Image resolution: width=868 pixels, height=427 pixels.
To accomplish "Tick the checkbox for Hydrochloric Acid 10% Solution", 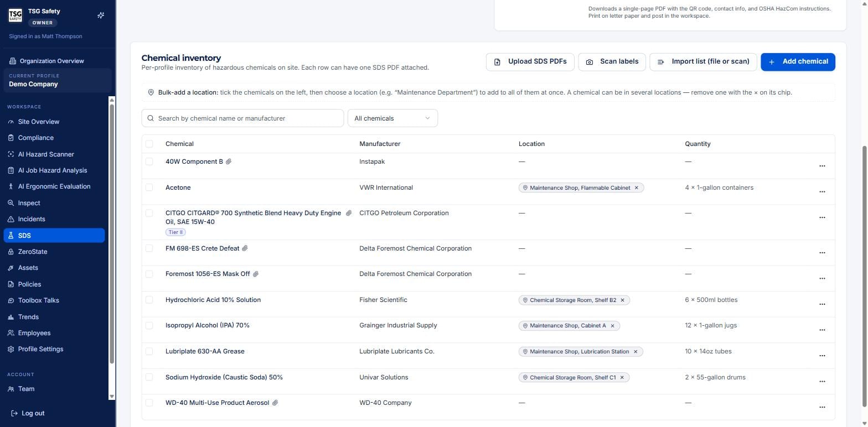I will pos(149,300).
